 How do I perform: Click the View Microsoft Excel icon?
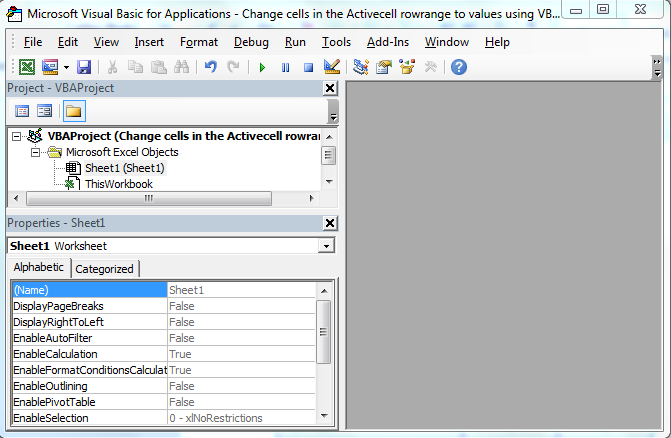[27, 67]
